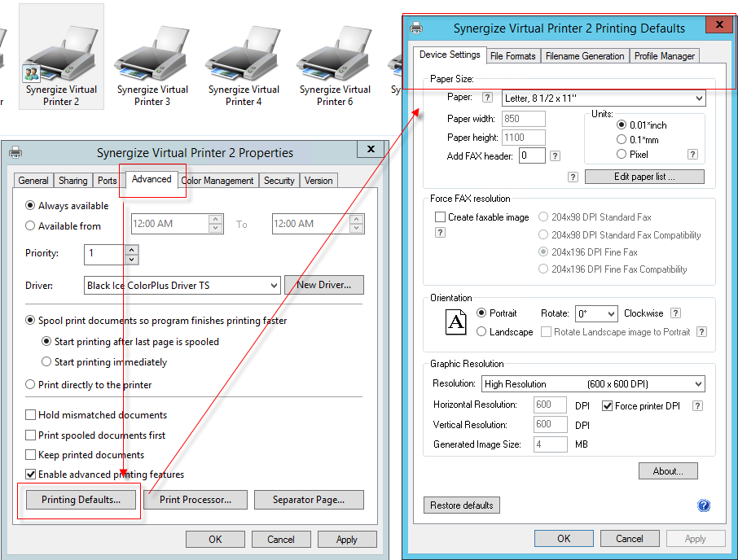Click the Priority number field
The image size is (738, 560).
pos(105,255)
